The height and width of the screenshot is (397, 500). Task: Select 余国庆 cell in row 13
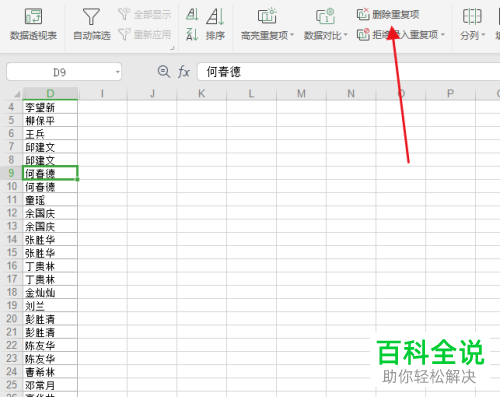(x=50, y=226)
